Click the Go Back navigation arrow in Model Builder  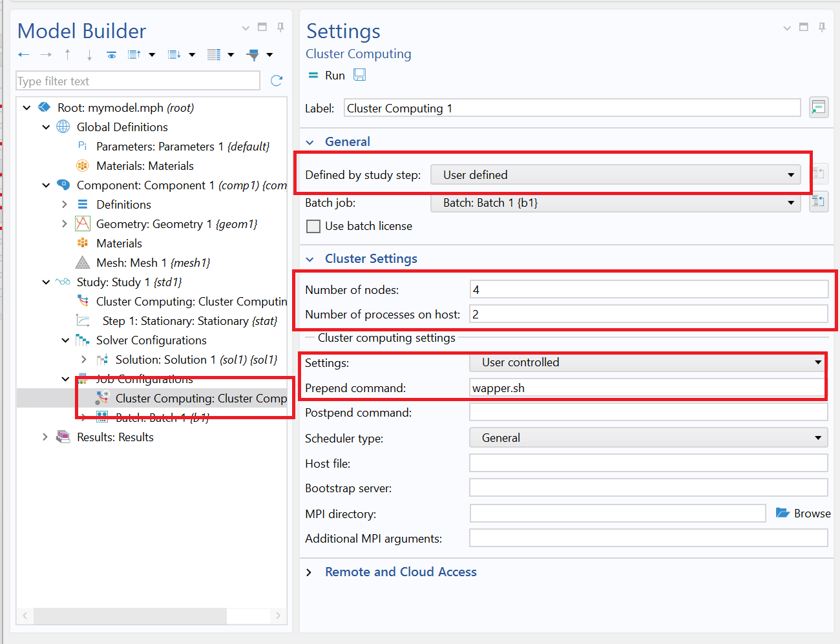point(24,54)
